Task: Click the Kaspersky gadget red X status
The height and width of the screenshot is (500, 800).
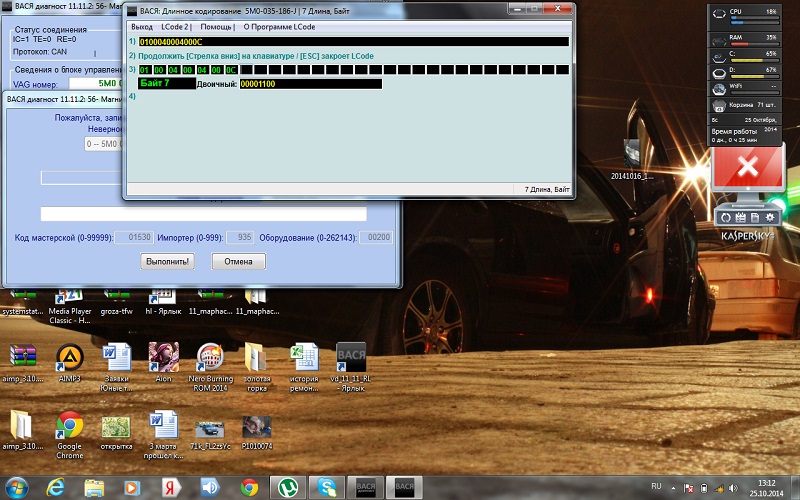Action: pyautogui.click(x=745, y=170)
